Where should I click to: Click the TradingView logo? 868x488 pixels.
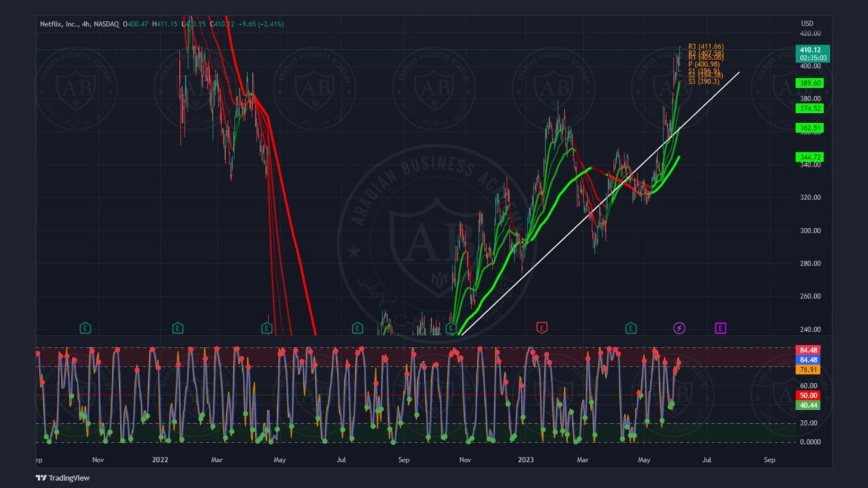click(x=62, y=478)
